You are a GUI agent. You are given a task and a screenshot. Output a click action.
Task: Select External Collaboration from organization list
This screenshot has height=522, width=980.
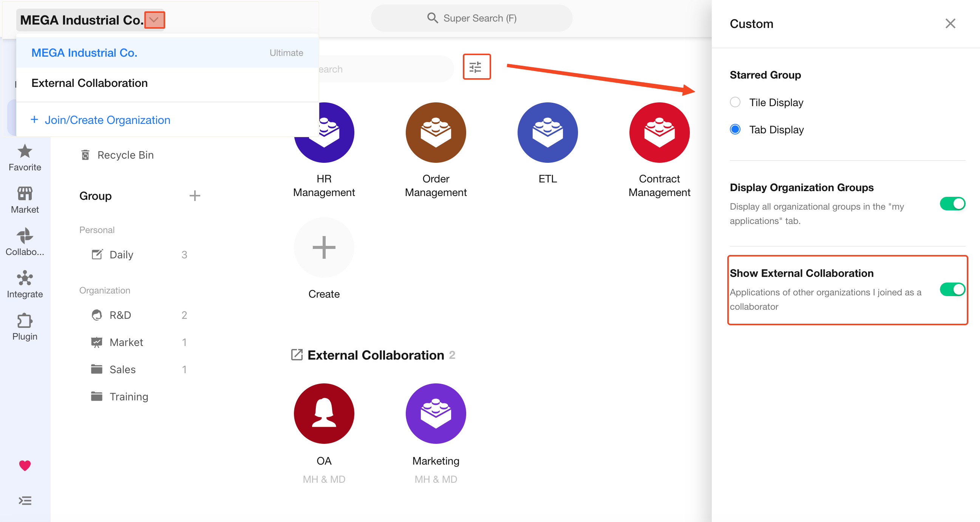90,83
